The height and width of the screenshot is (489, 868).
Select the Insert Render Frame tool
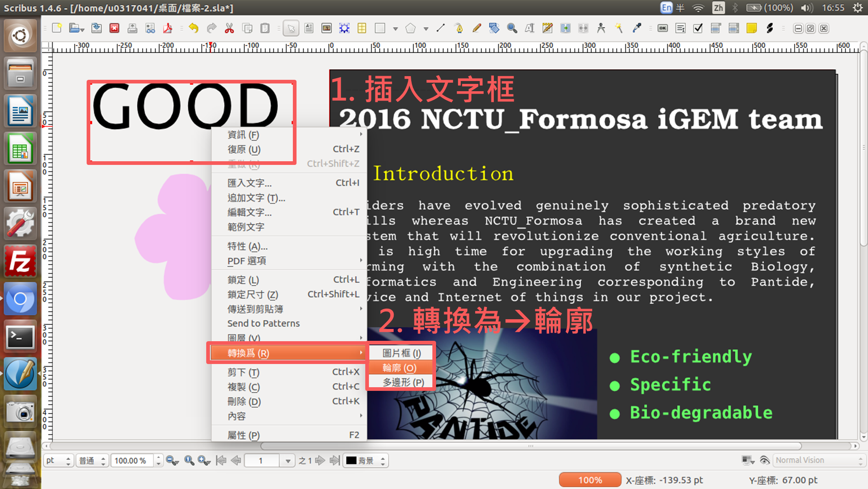[345, 28]
